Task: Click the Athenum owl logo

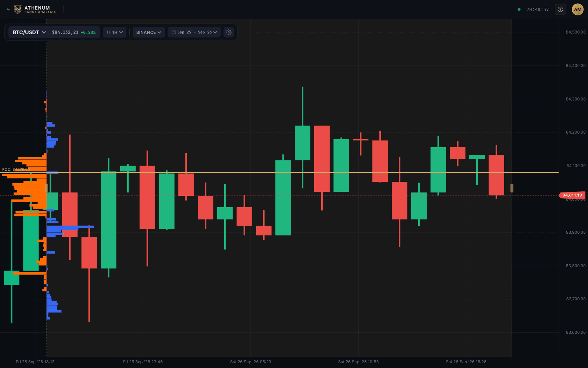Action: click(18, 10)
